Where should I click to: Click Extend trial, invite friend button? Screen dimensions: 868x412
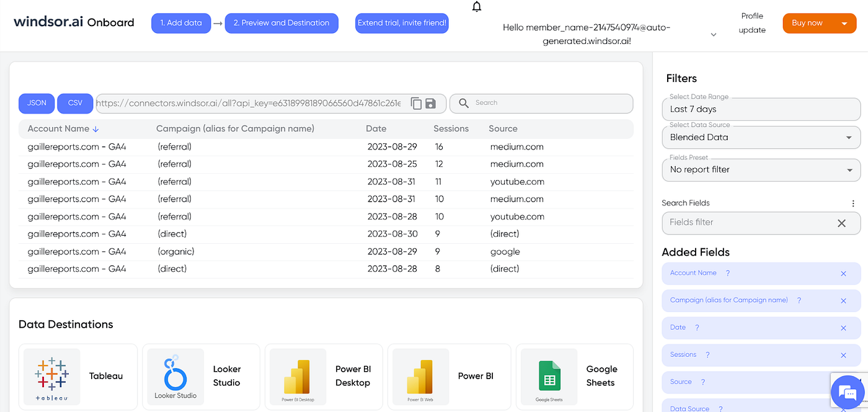pos(402,23)
